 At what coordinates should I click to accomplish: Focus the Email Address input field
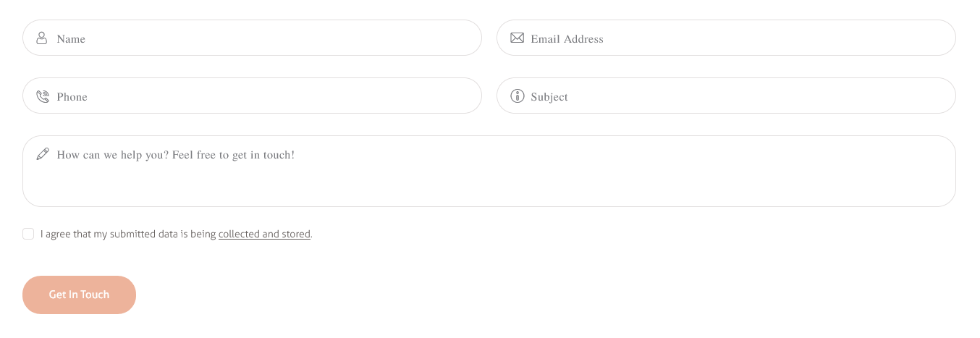pyautogui.click(x=726, y=38)
